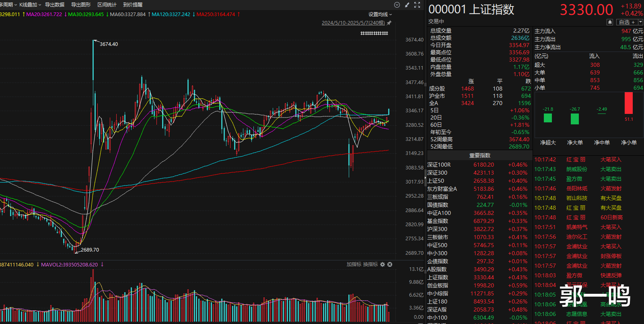Image resolution: width=644 pixels, height=324 pixels.
Task: Open the K线叠加 overlay dropdown
Action: click(31, 5)
